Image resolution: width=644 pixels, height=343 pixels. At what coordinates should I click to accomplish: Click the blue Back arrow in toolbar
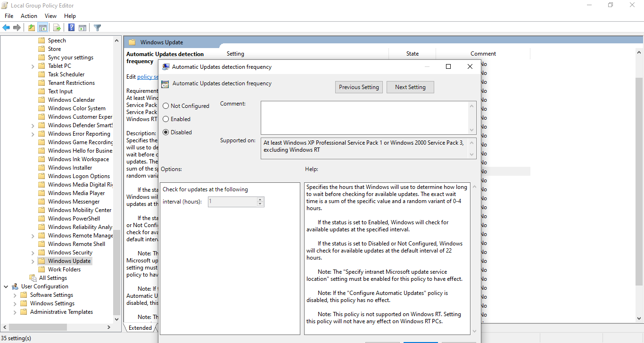pyautogui.click(x=6, y=28)
